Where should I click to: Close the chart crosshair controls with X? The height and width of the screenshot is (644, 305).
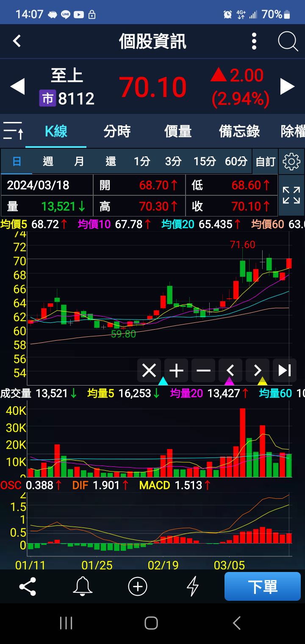click(x=149, y=371)
